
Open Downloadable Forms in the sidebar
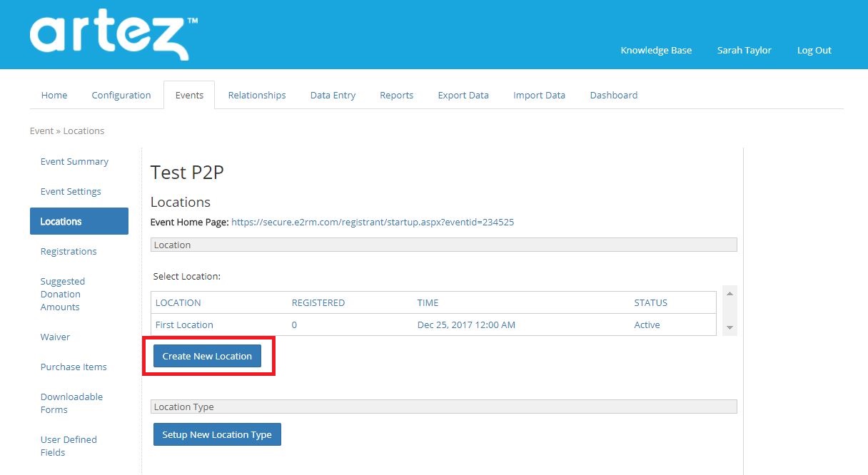71,403
